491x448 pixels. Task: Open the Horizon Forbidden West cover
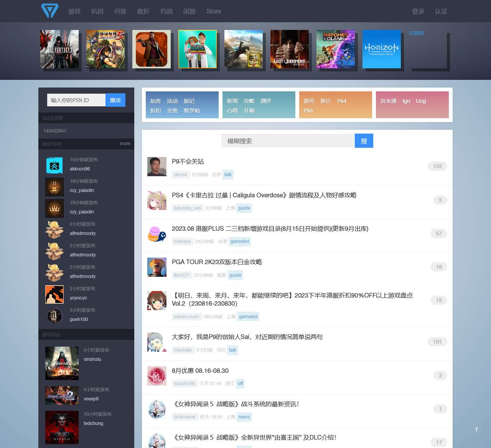382,49
